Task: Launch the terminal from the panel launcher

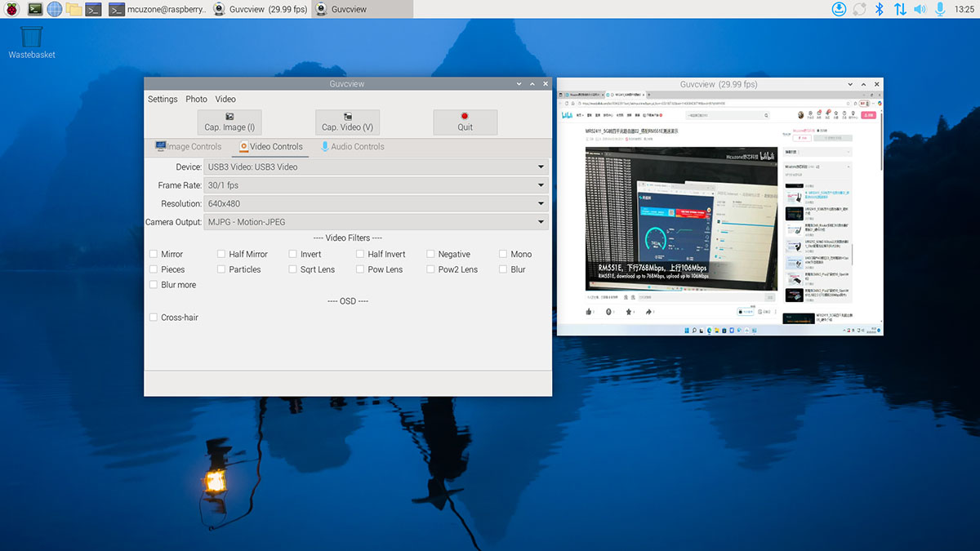Action: click(x=34, y=9)
